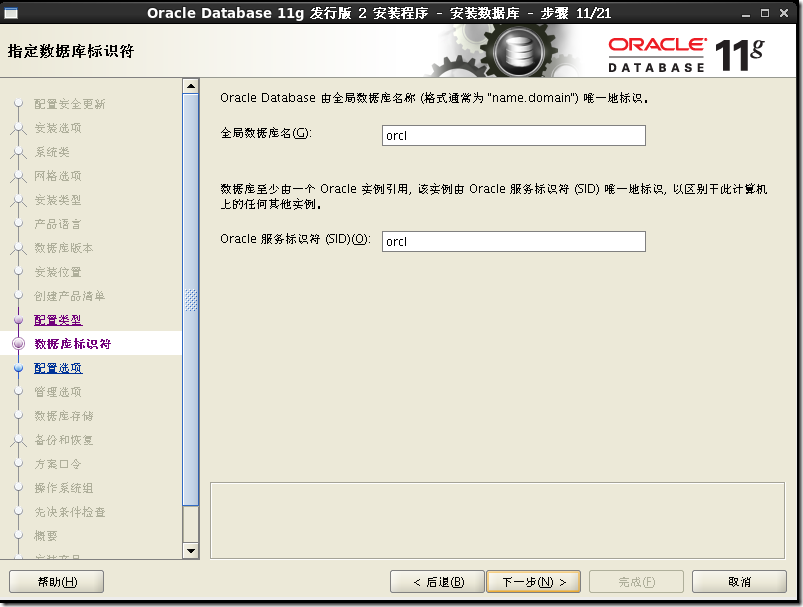Viewport: 803px width, 607px height.
Task: Click the 后退(B) back button
Action: 437,581
